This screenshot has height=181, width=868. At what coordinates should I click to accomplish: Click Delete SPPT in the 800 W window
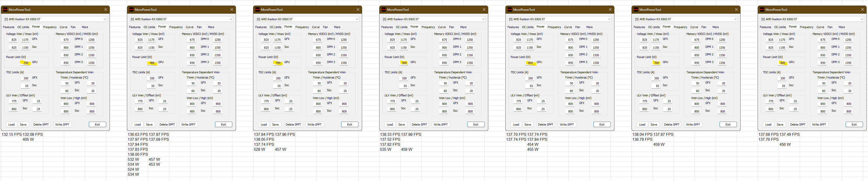pyautogui.click(x=798, y=124)
